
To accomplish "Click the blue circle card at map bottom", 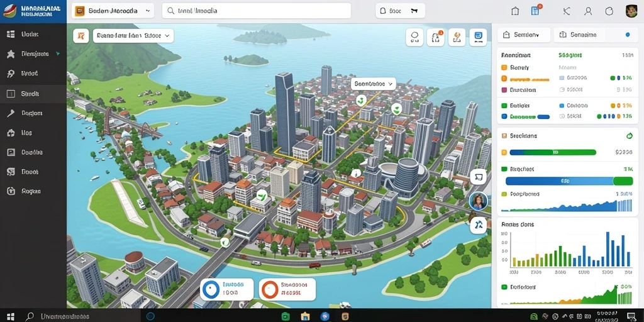I will pos(226,289).
